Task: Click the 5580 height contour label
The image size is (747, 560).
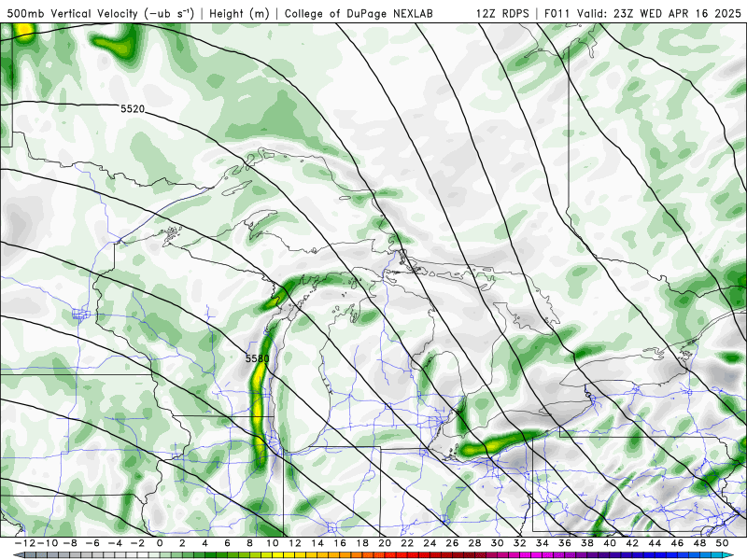Action: [x=258, y=358]
